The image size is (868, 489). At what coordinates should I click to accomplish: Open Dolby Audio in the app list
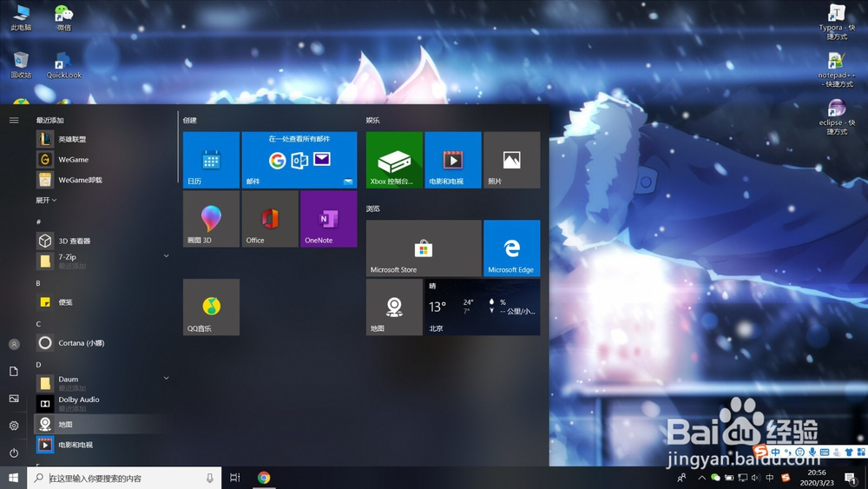coord(102,403)
